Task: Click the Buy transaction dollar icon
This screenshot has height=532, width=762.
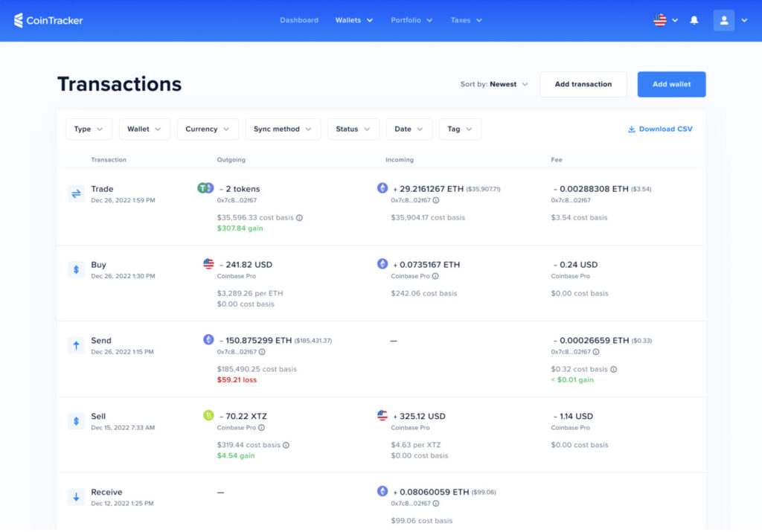Action: click(76, 269)
